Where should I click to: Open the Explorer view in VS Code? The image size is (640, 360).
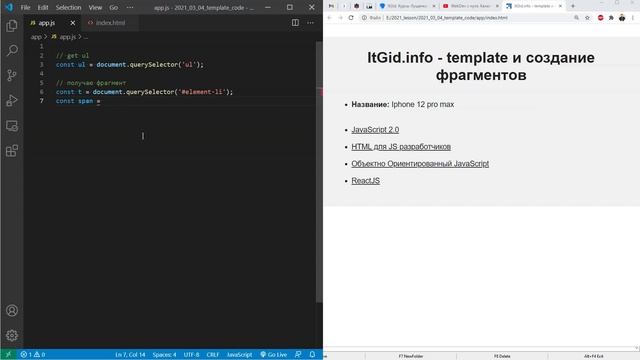point(12,26)
